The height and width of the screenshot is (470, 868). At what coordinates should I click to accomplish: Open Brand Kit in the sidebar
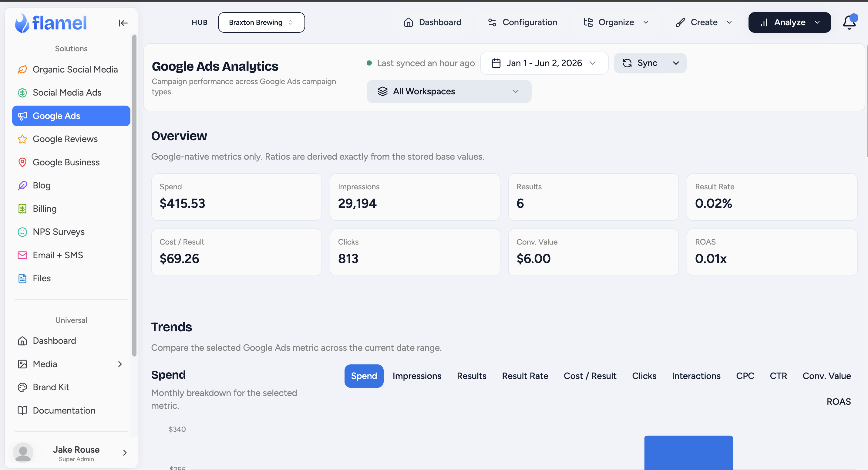(71, 387)
